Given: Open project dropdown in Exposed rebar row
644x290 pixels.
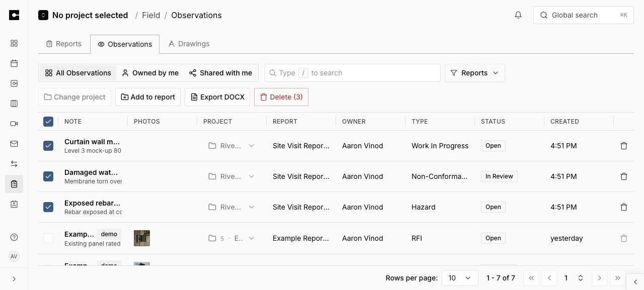Looking at the screenshot, I should tap(231, 207).
